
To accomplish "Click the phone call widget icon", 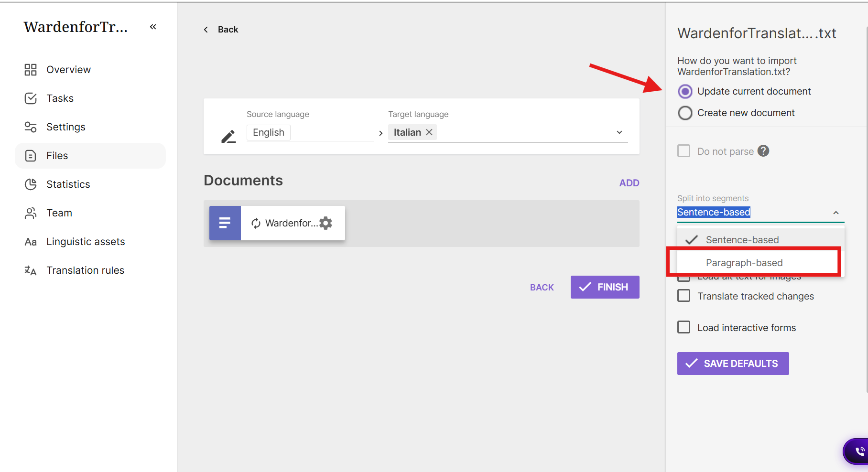I will pos(859,451).
